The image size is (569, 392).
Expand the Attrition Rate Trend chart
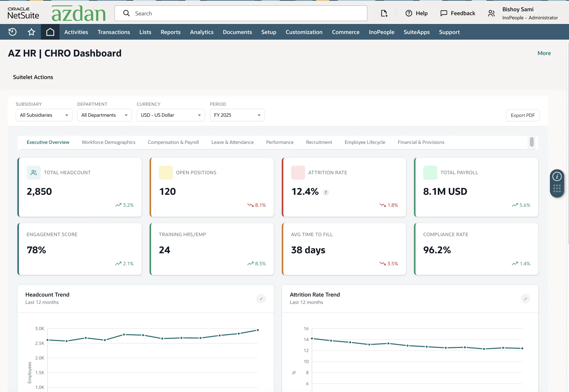tap(525, 299)
